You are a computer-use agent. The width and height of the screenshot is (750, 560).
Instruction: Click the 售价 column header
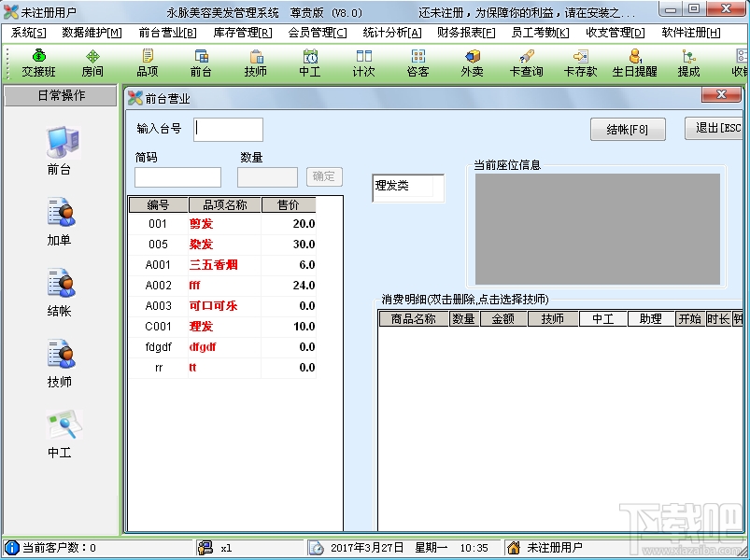click(x=289, y=205)
